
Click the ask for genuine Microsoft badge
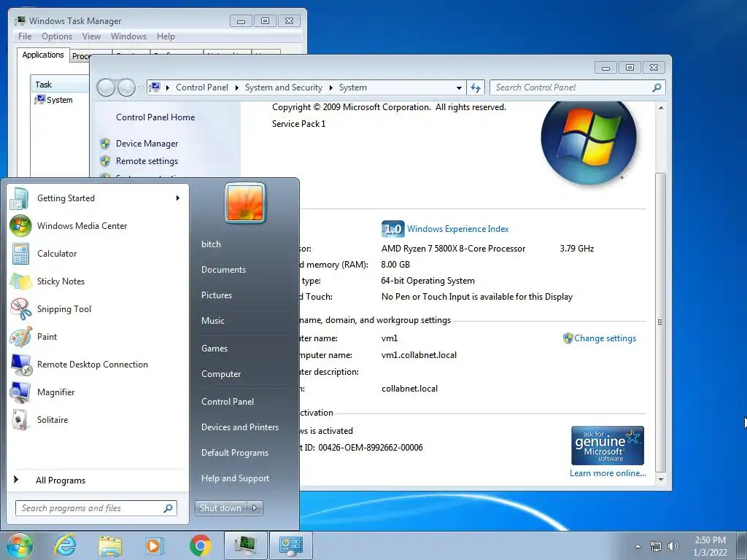point(608,446)
